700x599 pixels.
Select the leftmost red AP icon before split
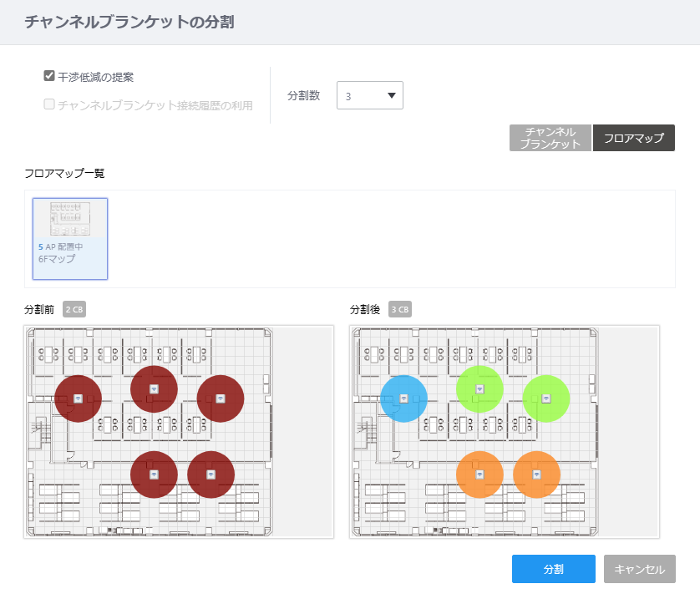79,398
